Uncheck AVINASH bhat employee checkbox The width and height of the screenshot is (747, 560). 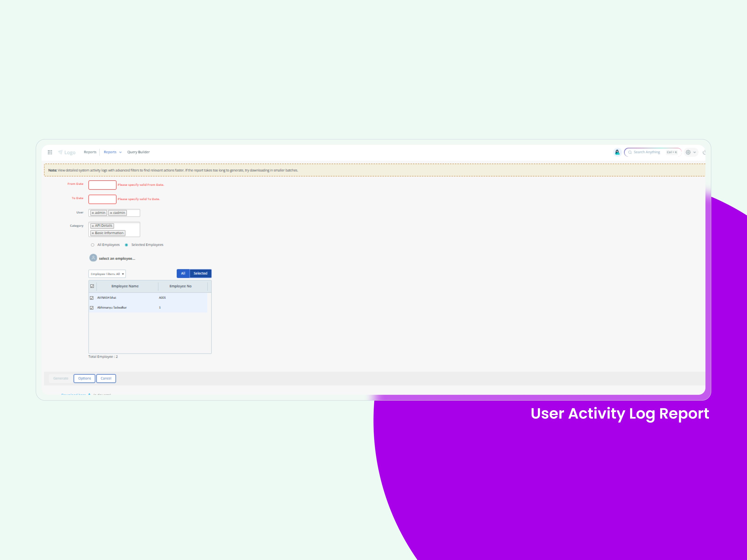point(92,298)
